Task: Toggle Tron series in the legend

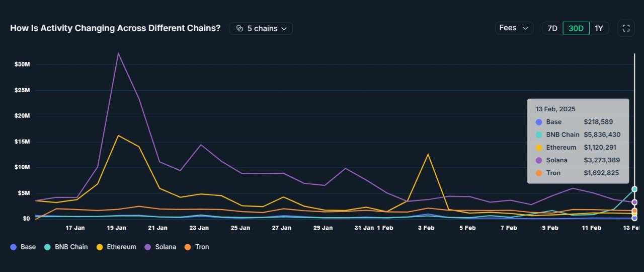Action: pyautogui.click(x=197, y=247)
